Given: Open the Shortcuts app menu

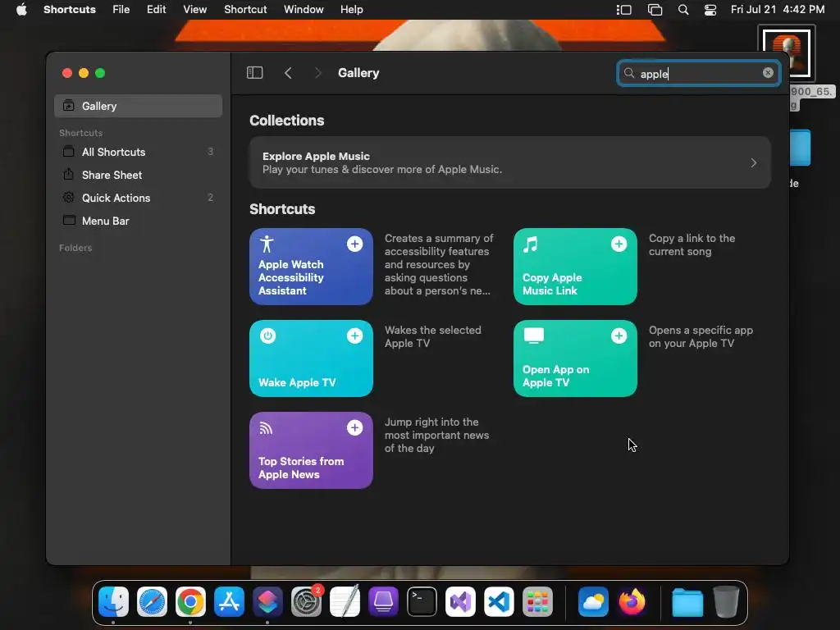Looking at the screenshot, I should pos(70,10).
